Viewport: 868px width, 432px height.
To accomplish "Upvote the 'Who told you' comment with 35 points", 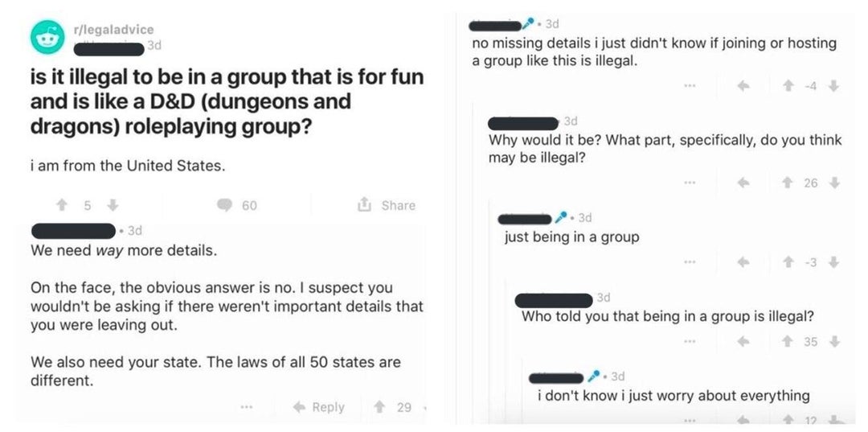I will click(788, 341).
